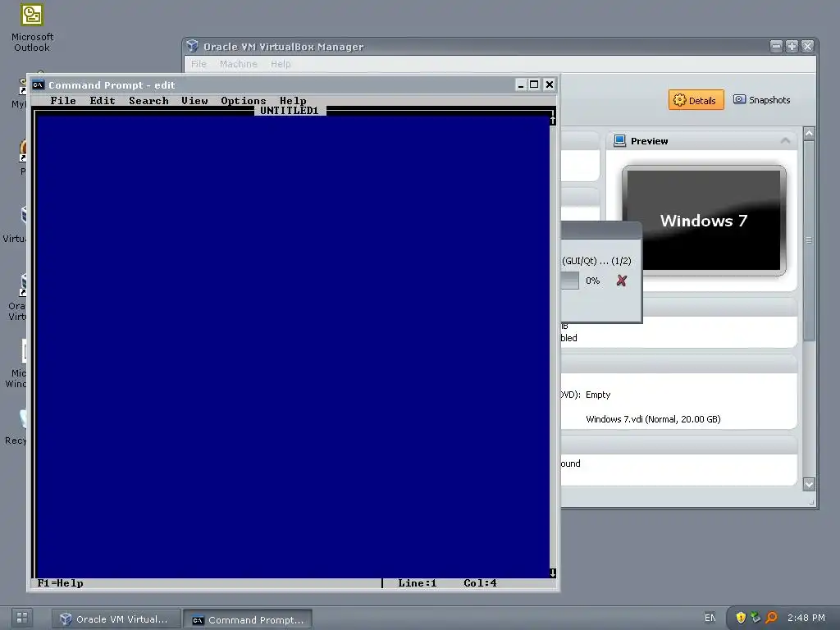Maximize the VirtualBox Manager window
Image resolution: width=840 pixels, height=630 pixels.
click(792, 47)
